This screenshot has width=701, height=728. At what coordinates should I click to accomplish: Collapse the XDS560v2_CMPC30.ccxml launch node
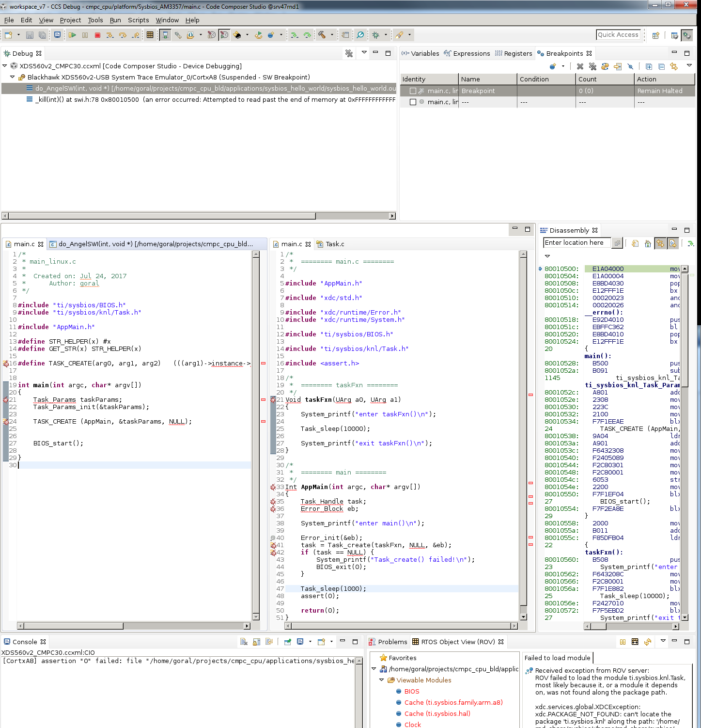5,66
